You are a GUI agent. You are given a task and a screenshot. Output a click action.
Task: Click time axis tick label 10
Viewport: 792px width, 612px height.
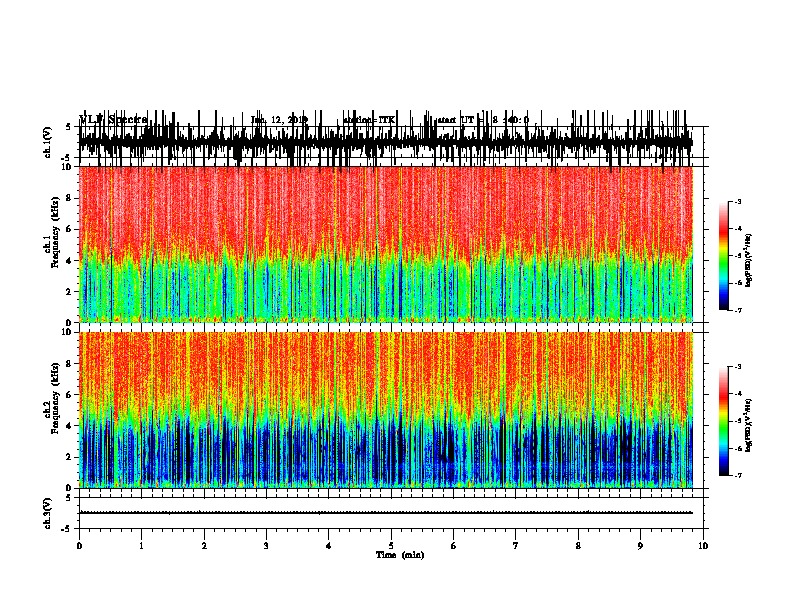pyautogui.click(x=703, y=546)
